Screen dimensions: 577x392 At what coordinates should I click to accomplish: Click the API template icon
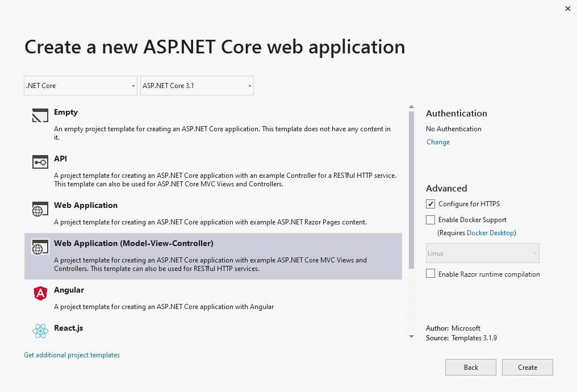40,162
